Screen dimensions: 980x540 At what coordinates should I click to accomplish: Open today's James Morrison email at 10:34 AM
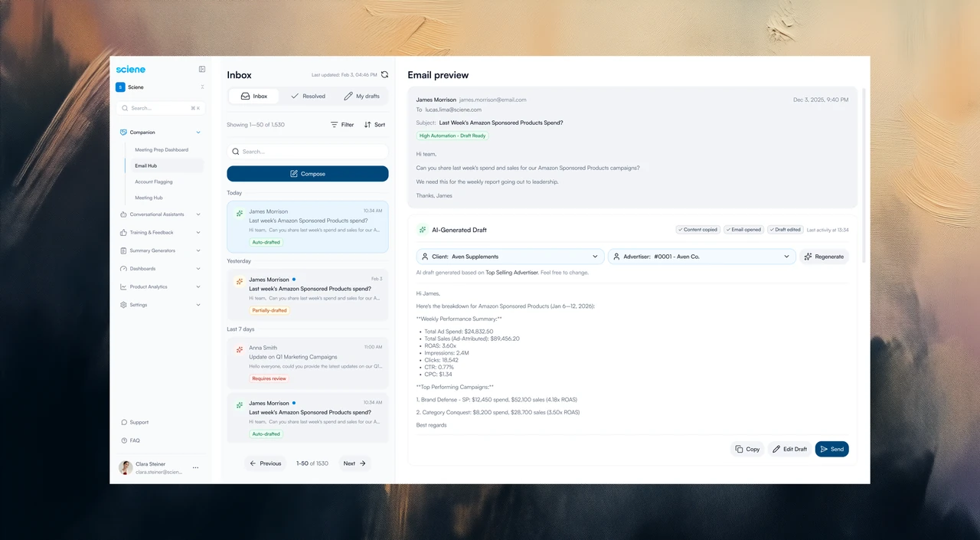[308, 227]
